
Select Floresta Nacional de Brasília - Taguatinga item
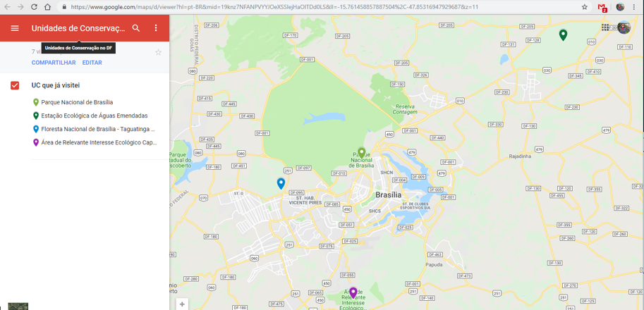(97, 129)
